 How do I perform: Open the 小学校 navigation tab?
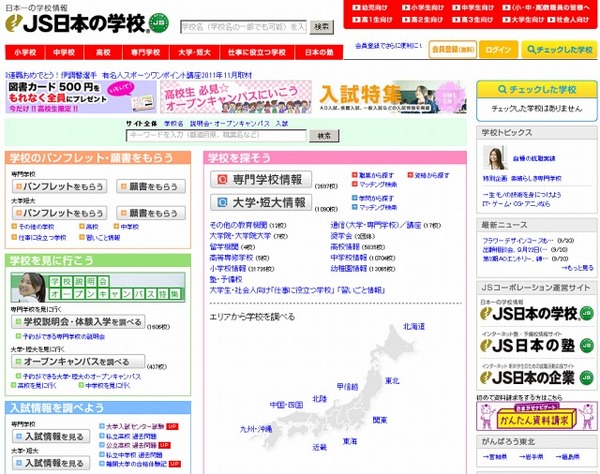[25, 52]
